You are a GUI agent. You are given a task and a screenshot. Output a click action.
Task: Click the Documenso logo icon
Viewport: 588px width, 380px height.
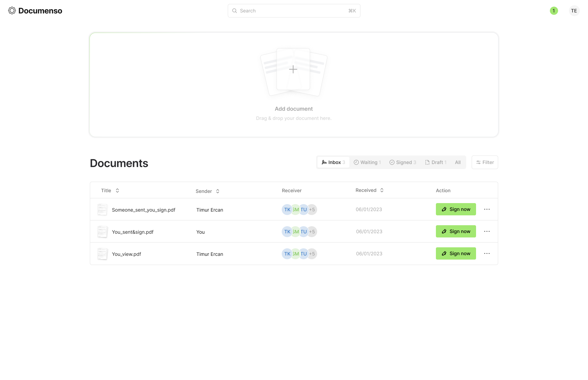(12, 11)
